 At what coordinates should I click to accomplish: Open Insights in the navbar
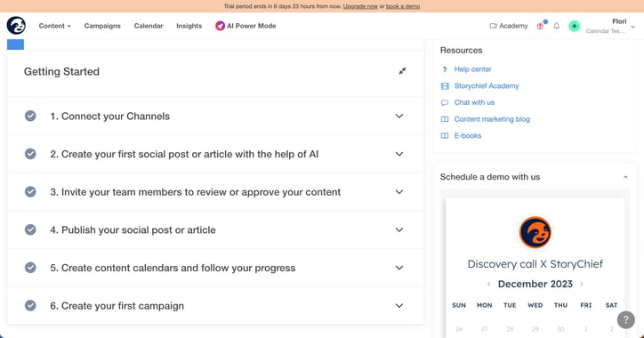189,26
